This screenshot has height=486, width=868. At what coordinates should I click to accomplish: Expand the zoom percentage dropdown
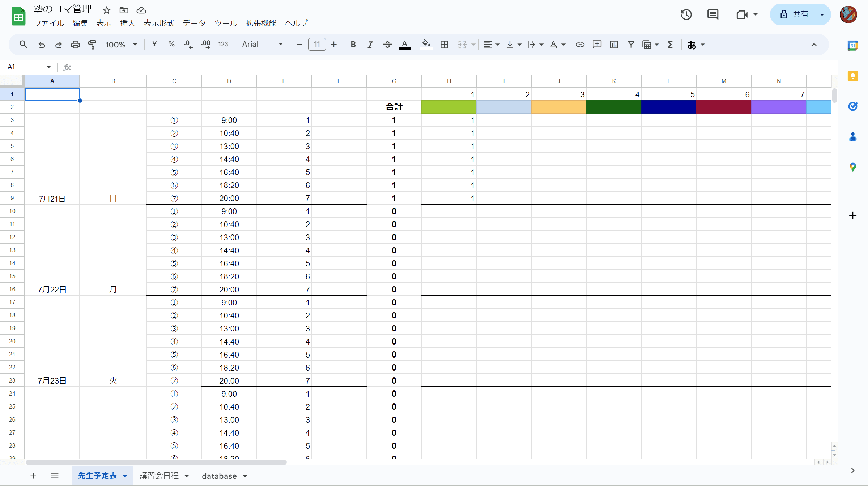tap(135, 44)
